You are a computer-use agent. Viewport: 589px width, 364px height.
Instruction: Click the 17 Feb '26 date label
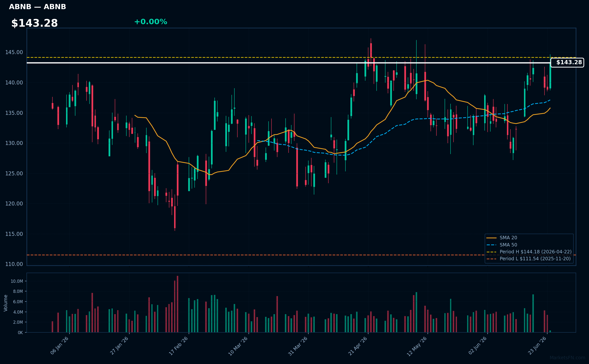pyautogui.click(x=179, y=346)
